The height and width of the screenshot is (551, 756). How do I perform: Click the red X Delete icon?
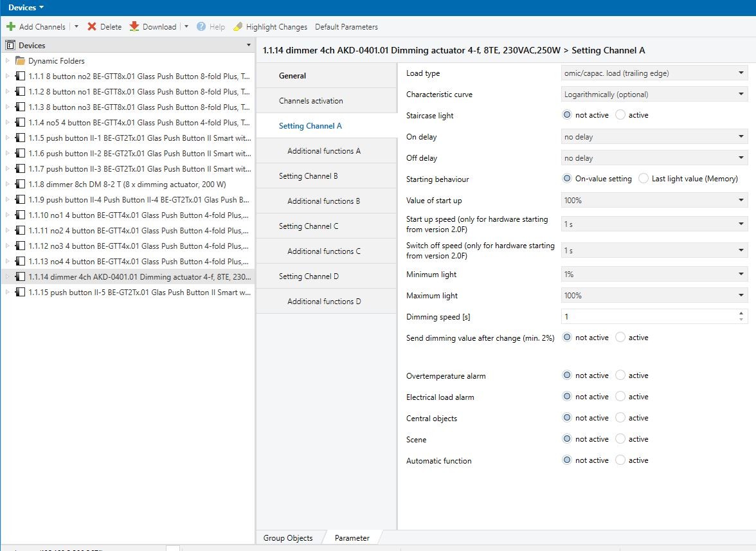[92, 27]
